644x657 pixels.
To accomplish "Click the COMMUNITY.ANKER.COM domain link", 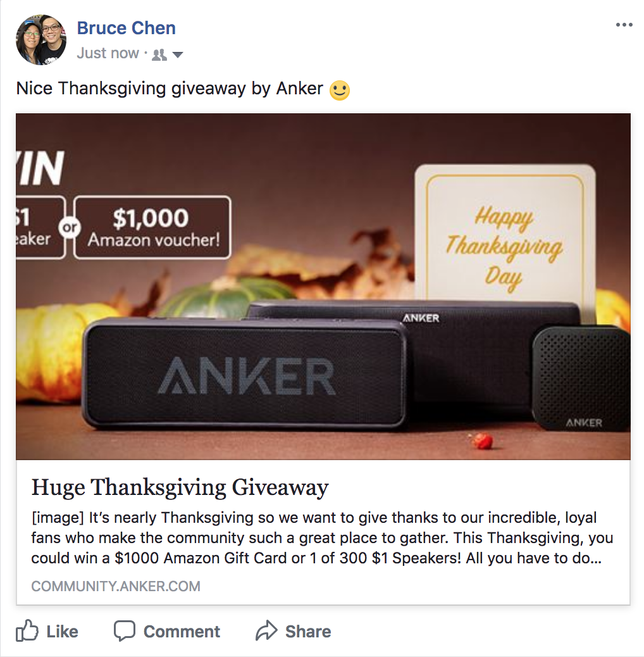I will (x=116, y=585).
